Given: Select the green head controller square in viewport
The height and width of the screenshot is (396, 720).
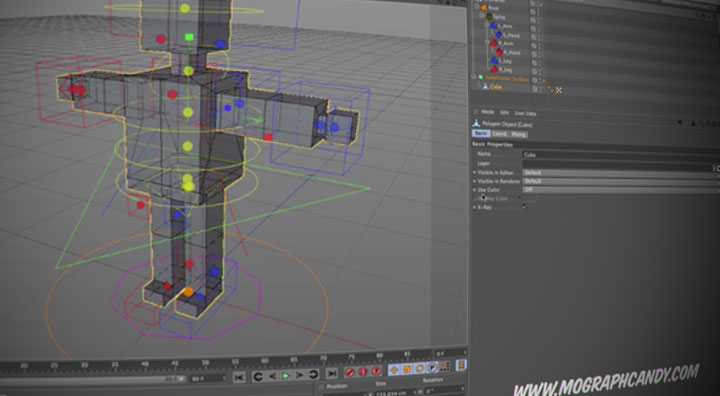Looking at the screenshot, I should tap(189, 37).
